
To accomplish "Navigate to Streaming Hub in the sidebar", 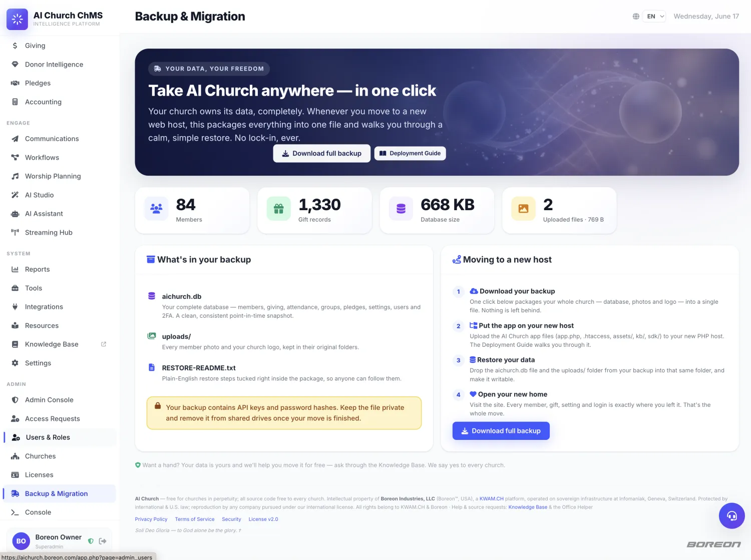I will [60, 232].
